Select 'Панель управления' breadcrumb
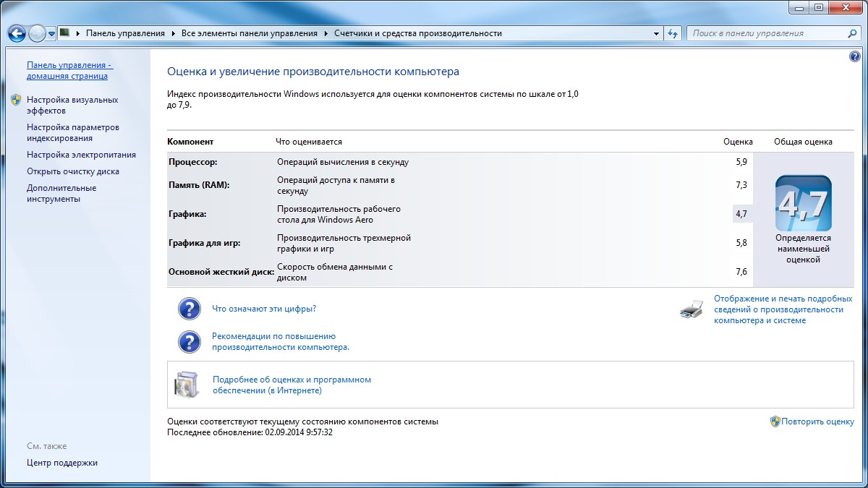Image resolution: width=868 pixels, height=488 pixels. pos(125,33)
